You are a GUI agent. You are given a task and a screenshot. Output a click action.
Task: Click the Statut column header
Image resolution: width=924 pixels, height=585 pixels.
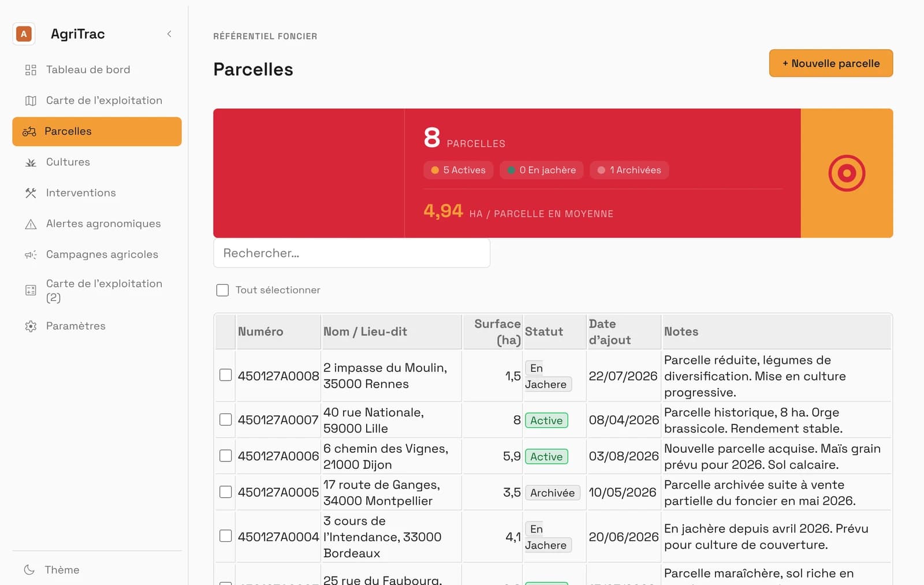[x=555, y=332]
